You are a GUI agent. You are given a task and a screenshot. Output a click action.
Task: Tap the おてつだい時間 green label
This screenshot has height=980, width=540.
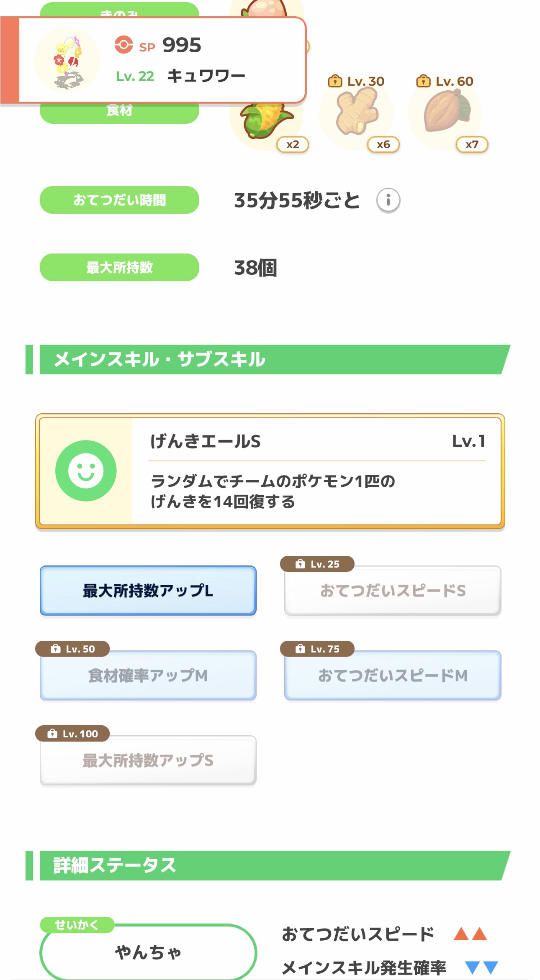pyautogui.click(x=119, y=200)
